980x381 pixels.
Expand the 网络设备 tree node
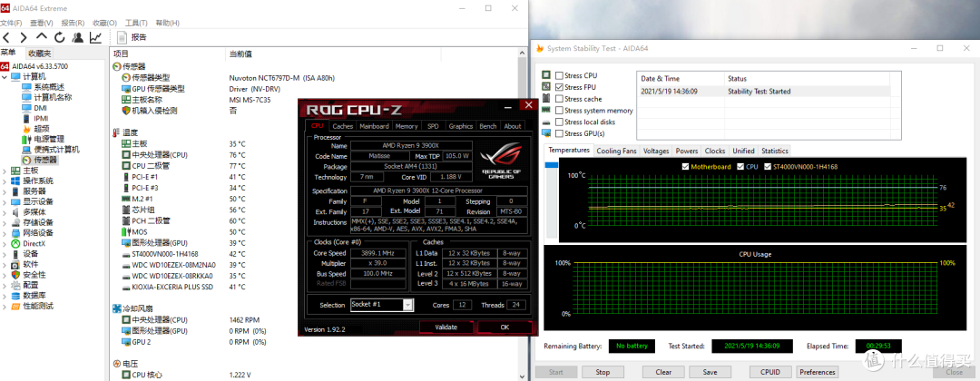pos(5,233)
